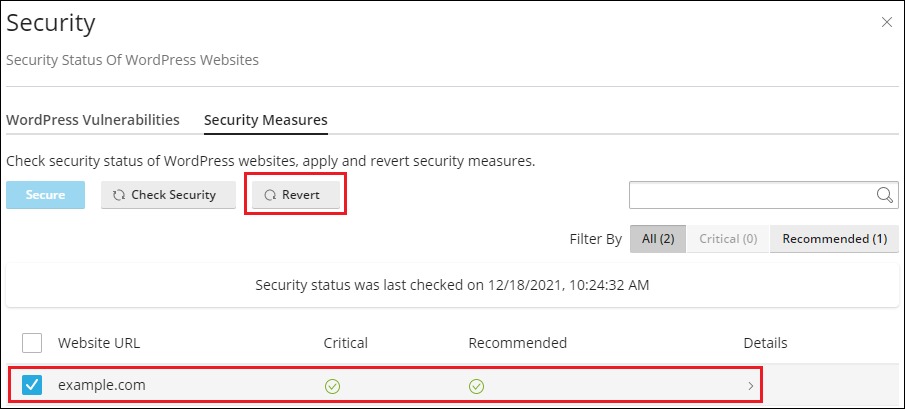
Task: Click the Recommended column header
Action: click(x=517, y=343)
